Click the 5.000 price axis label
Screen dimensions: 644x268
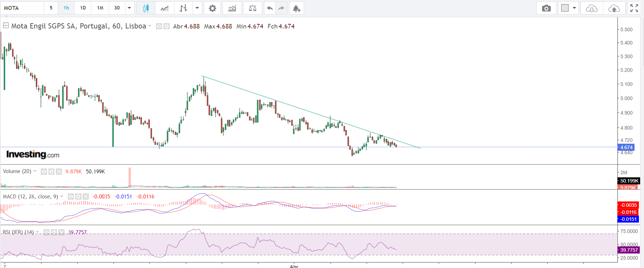(x=626, y=98)
